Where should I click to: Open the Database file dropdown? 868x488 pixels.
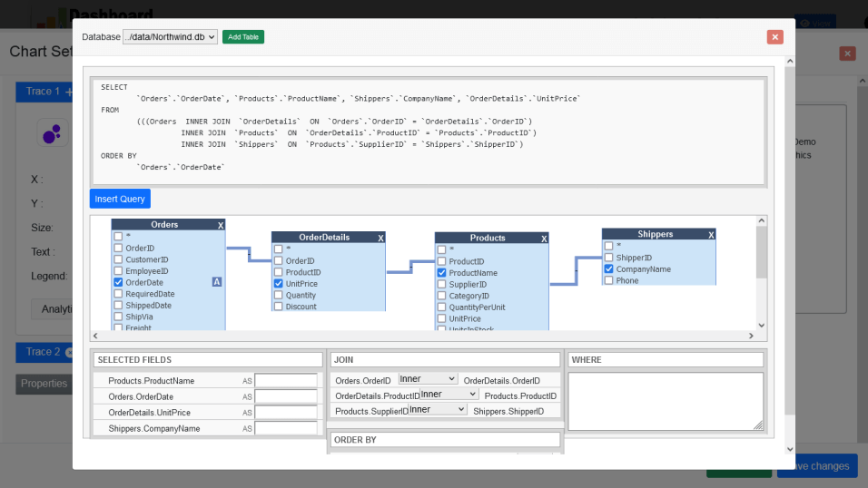tap(170, 37)
